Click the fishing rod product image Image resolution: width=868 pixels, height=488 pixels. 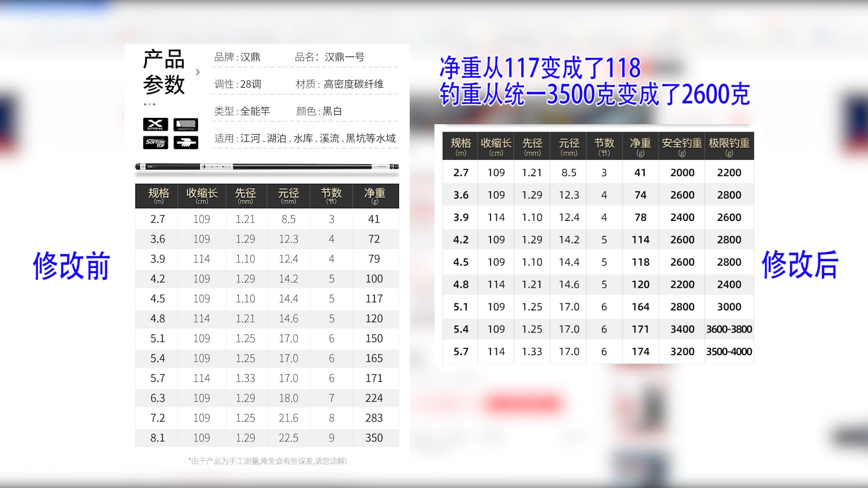point(267,167)
